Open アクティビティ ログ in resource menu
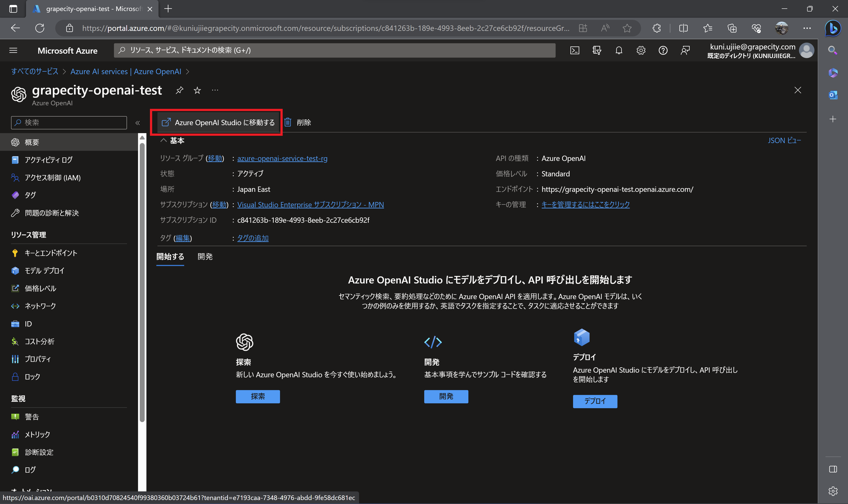Screen dimensions: 848x504 point(69,160)
